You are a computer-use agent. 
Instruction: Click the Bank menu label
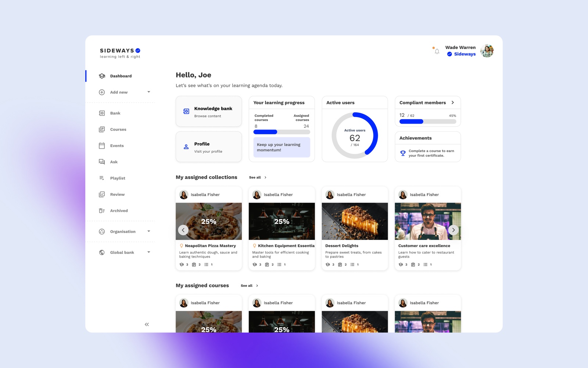click(x=115, y=113)
